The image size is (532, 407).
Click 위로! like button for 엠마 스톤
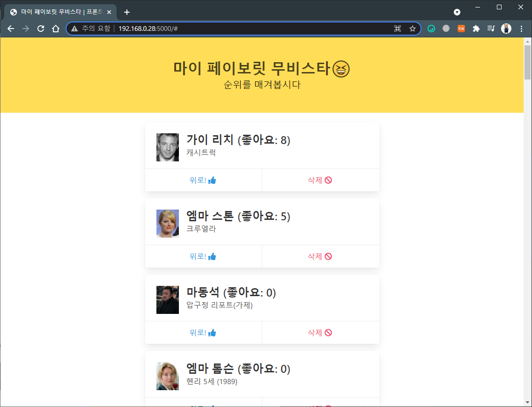pos(203,256)
